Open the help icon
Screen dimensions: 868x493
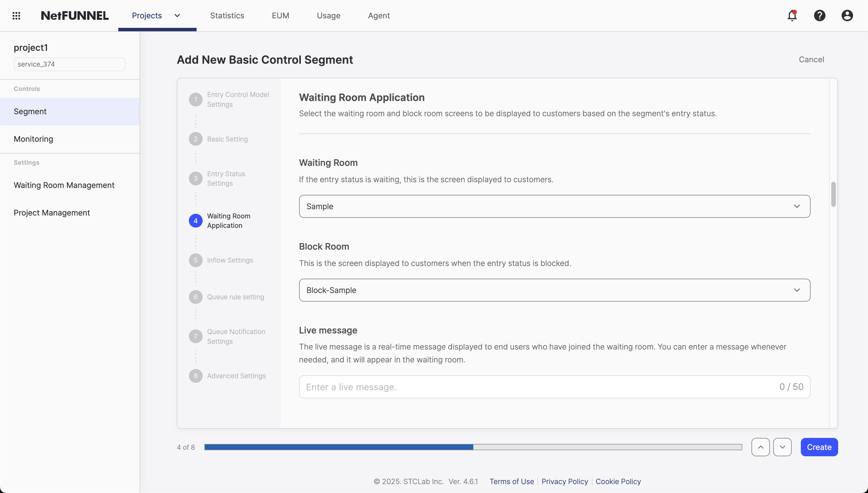[820, 15]
